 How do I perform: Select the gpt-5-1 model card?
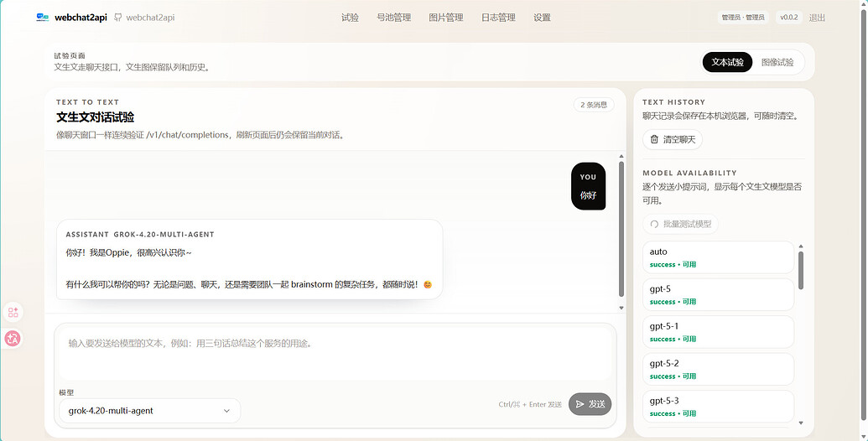click(719, 332)
